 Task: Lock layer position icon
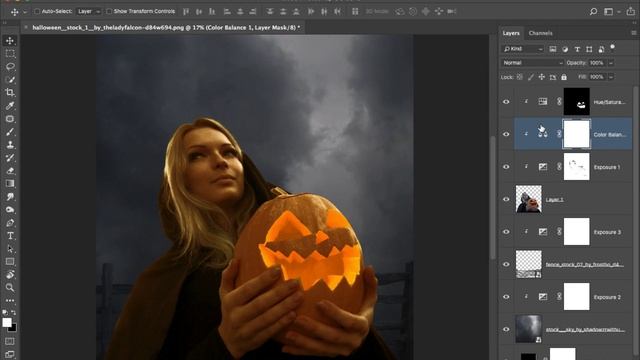[x=542, y=77]
